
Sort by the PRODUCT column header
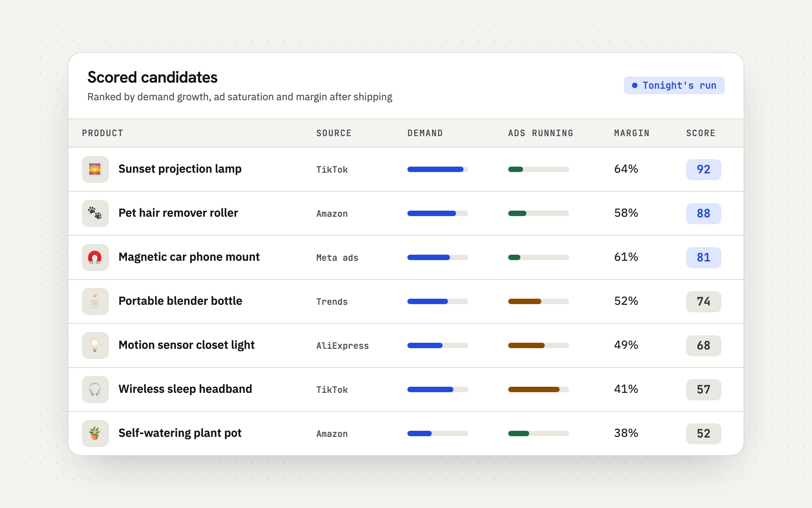click(x=103, y=133)
